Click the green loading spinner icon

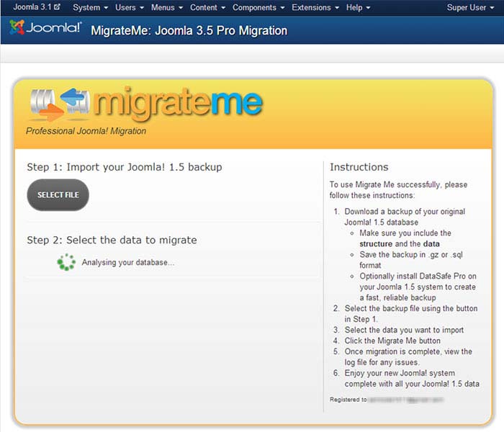pos(66,262)
